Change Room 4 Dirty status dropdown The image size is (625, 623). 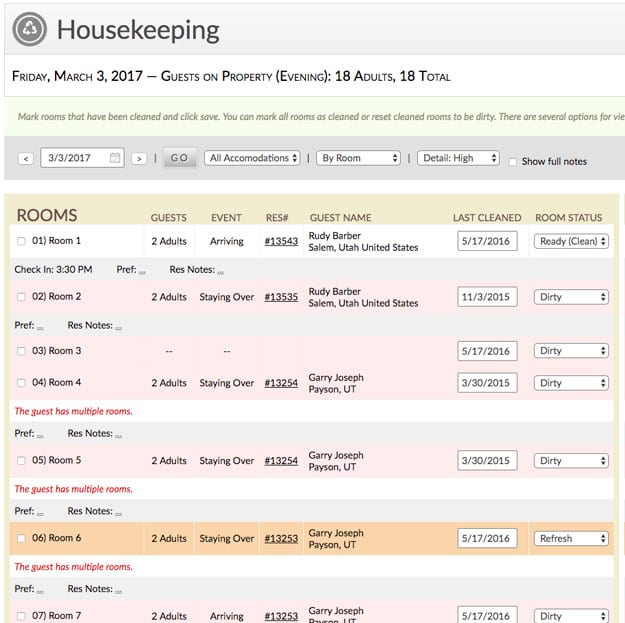click(x=571, y=383)
